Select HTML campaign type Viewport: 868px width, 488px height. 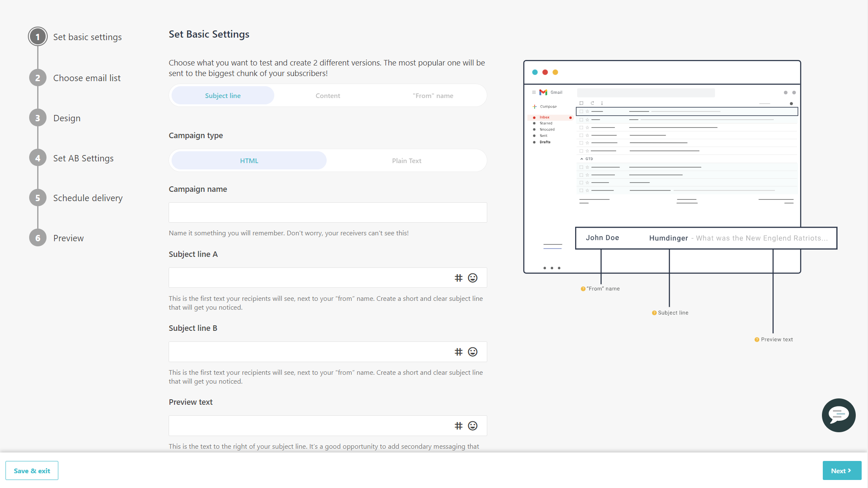click(248, 161)
